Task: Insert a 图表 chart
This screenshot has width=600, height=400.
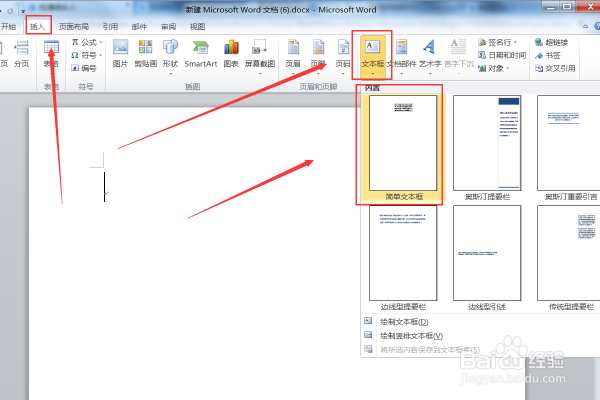Action: 231,54
